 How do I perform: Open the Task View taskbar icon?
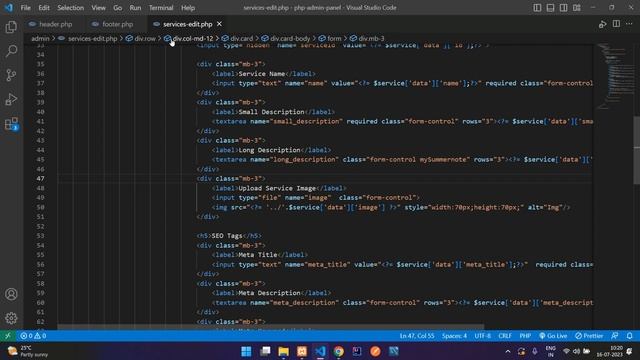[265, 351]
